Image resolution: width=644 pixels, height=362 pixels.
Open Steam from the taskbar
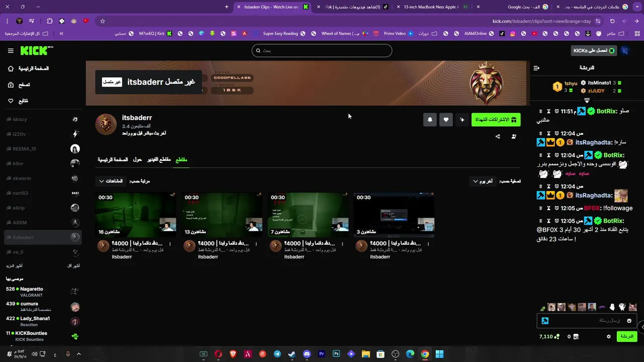pyautogui.click(x=292, y=354)
